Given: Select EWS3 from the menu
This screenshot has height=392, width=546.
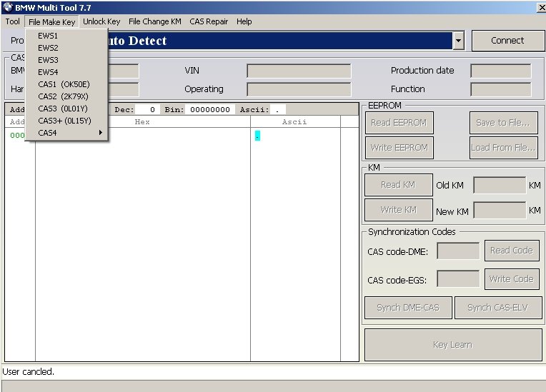Looking at the screenshot, I should [48, 60].
